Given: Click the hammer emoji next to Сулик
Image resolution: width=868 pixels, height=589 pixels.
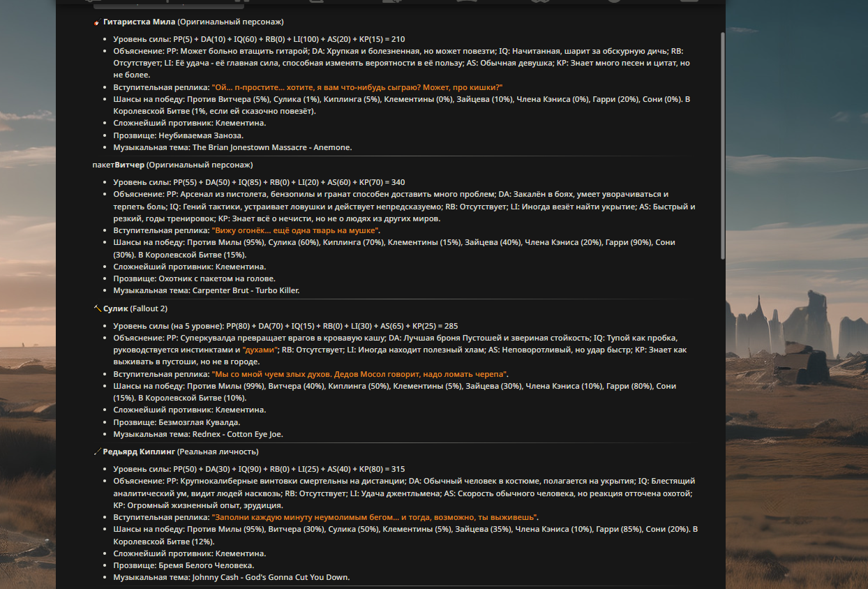Looking at the screenshot, I should click(97, 308).
